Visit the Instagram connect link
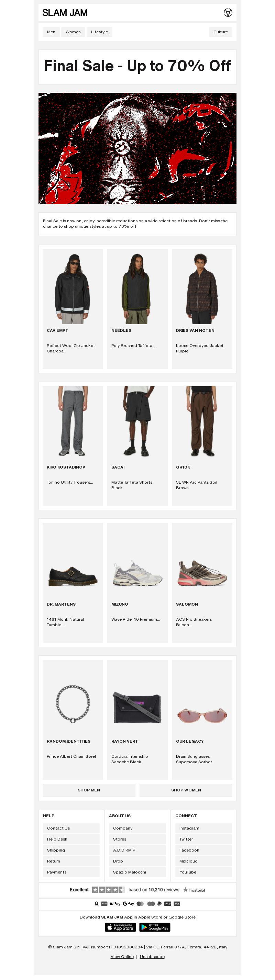 (x=204, y=828)
